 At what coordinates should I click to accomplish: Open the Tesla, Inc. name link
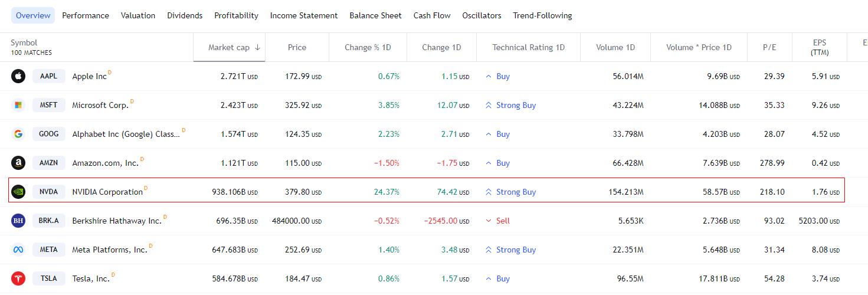(91, 278)
